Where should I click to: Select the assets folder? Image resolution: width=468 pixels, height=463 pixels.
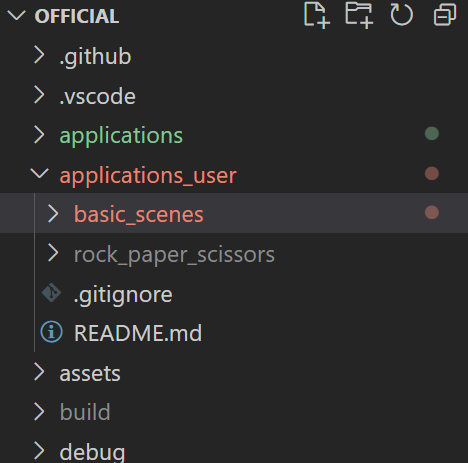pos(90,373)
